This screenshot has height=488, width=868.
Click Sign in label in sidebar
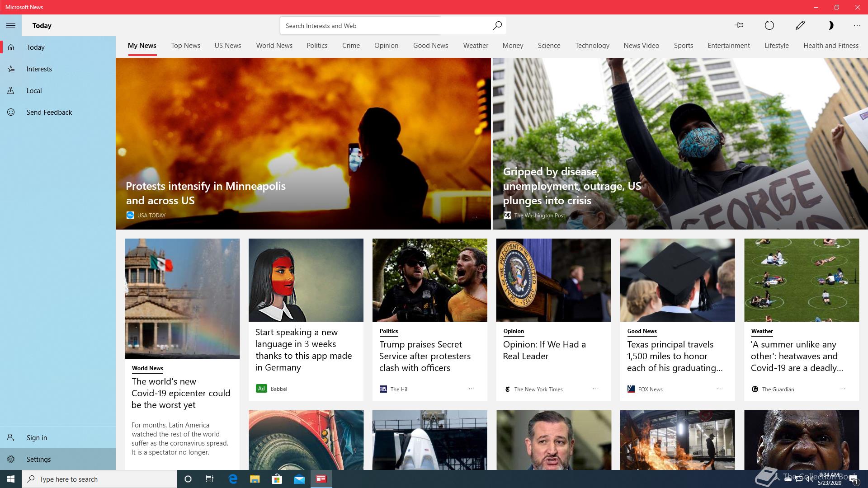[37, 437]
